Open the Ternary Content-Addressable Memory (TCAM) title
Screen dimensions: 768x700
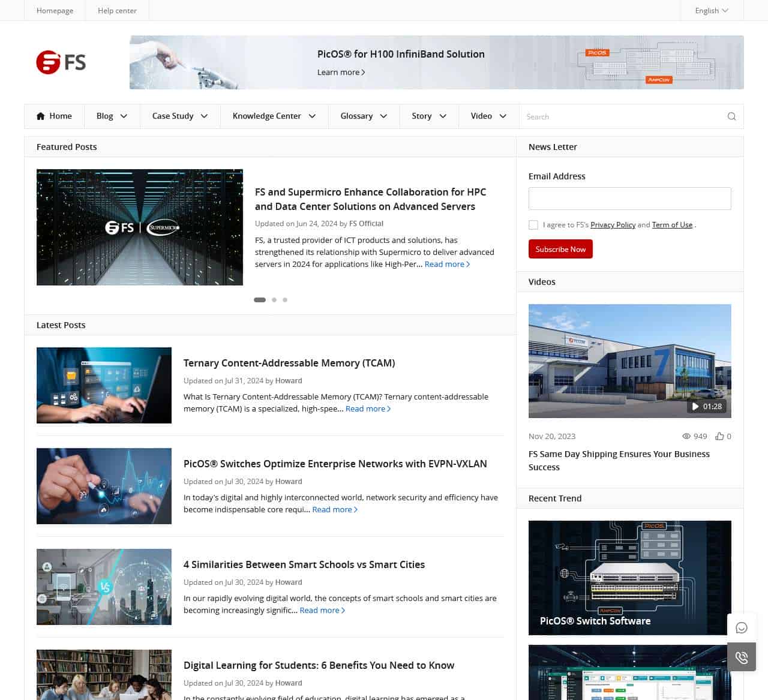click(x=289, y=363)
